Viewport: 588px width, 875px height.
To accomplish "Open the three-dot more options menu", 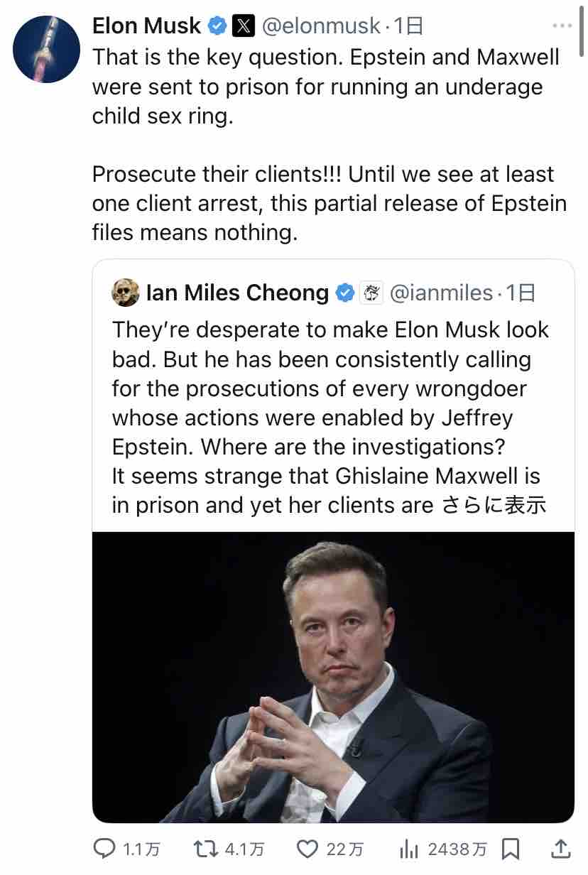I will click(562, 27).
